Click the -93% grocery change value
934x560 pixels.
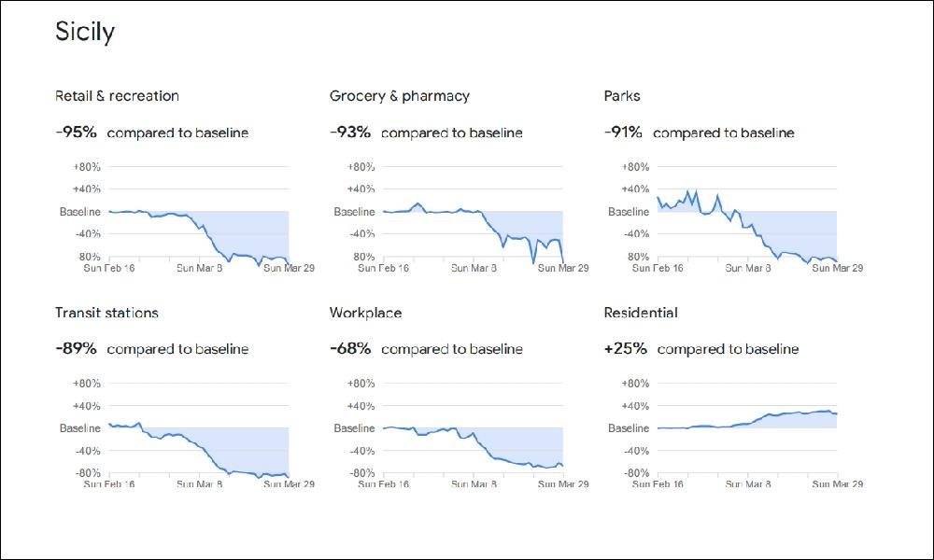(350, 133)
